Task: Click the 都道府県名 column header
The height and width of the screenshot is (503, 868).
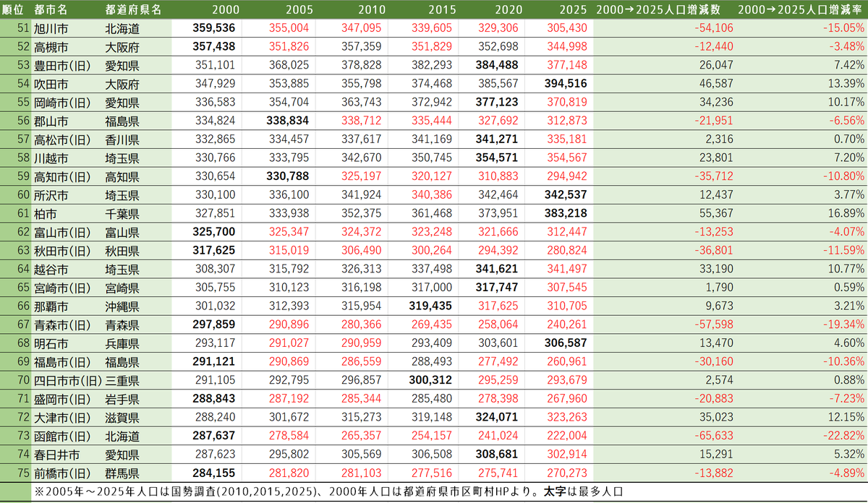Action: click(133, 9)
